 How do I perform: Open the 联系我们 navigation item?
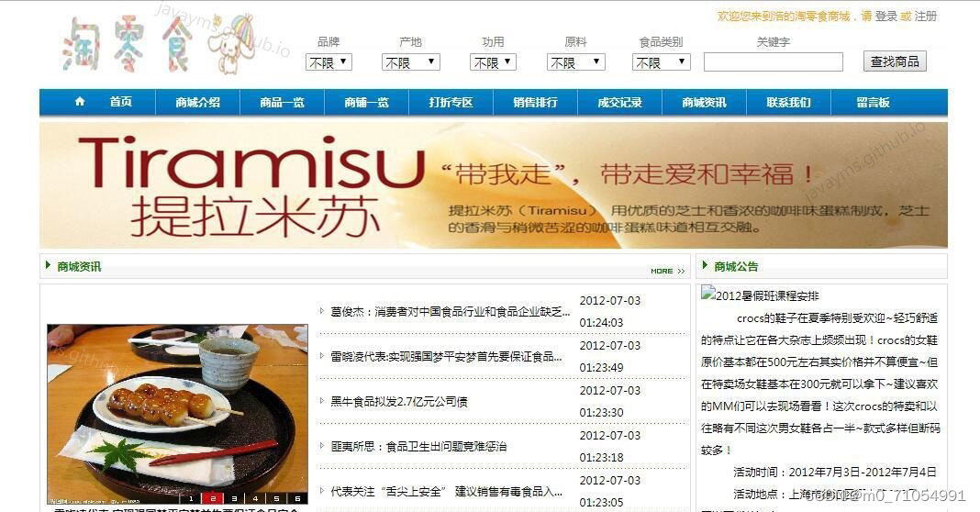788,102
